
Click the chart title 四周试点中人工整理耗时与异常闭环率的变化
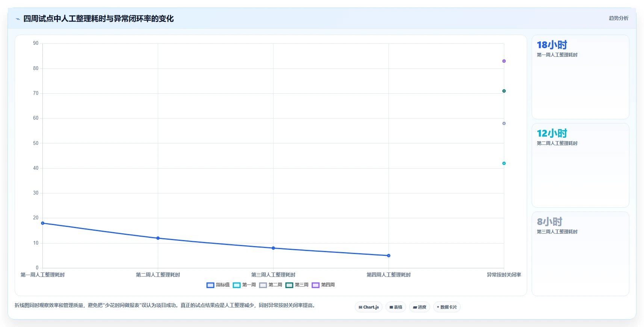98,19
